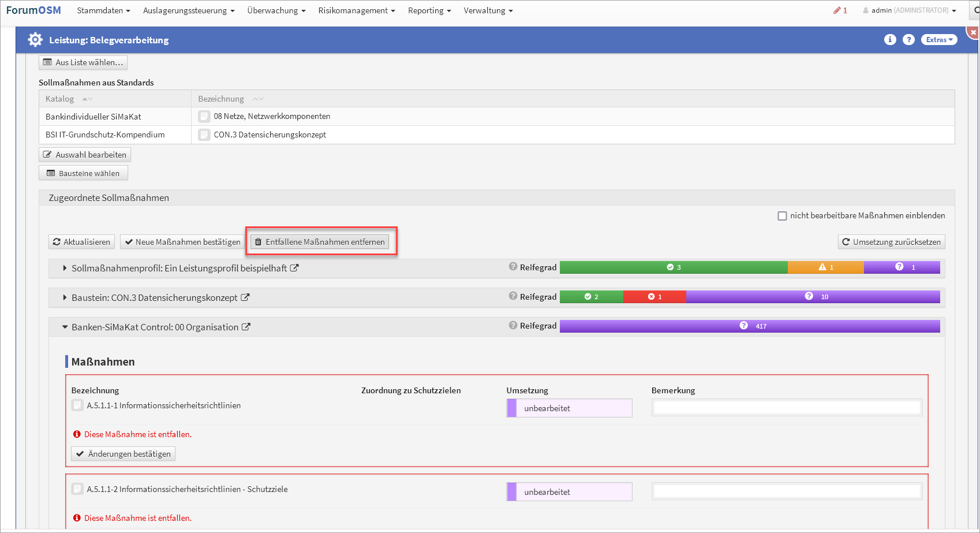Open help via the question mark icon
This screenshot has width=980, height=533.
pos(908,39)
